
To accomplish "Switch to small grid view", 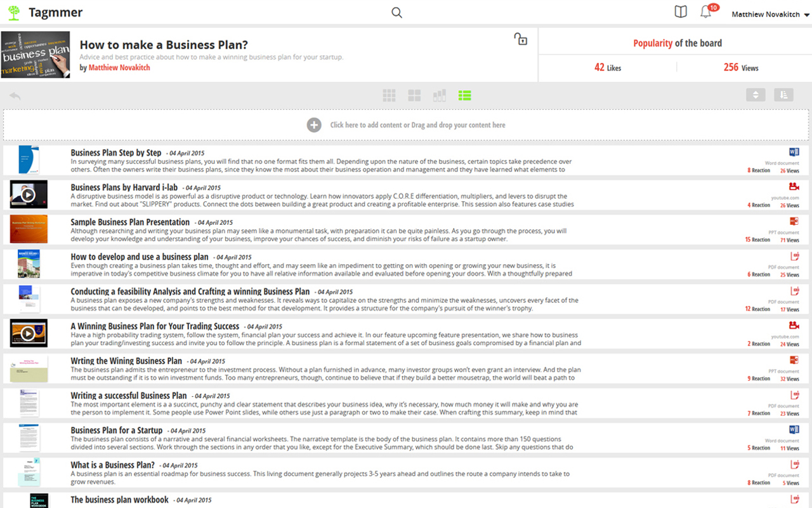I will 389,95.
